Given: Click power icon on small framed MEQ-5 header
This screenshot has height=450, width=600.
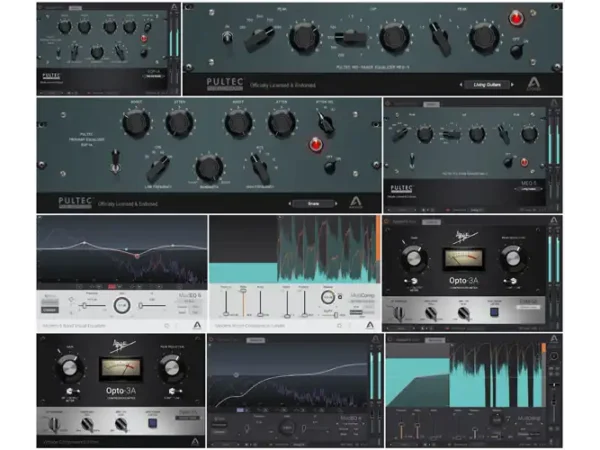Looking at the screenshot, I should [388, 104].
